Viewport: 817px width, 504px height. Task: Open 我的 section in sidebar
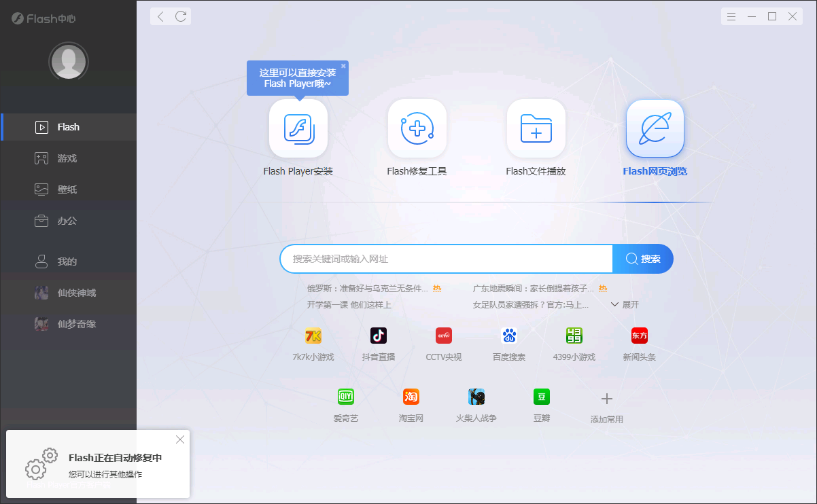point(68,262)
